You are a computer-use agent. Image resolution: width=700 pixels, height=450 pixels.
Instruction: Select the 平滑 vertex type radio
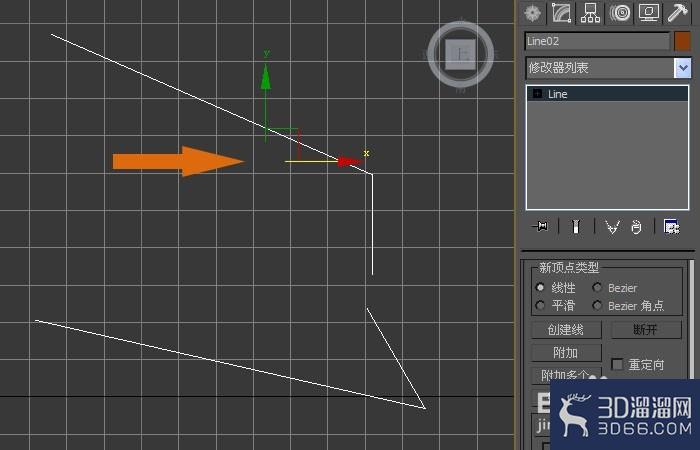[540, 305]
